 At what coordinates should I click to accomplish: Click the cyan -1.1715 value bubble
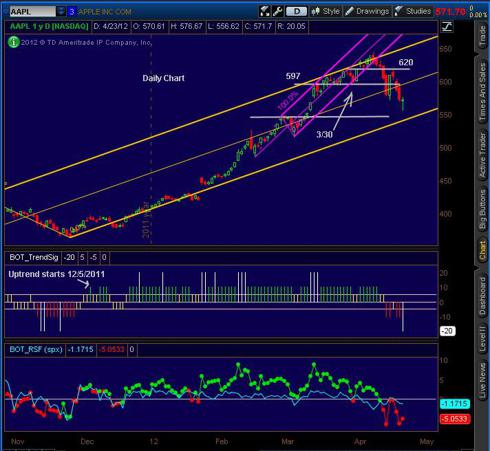coord(455,404)
